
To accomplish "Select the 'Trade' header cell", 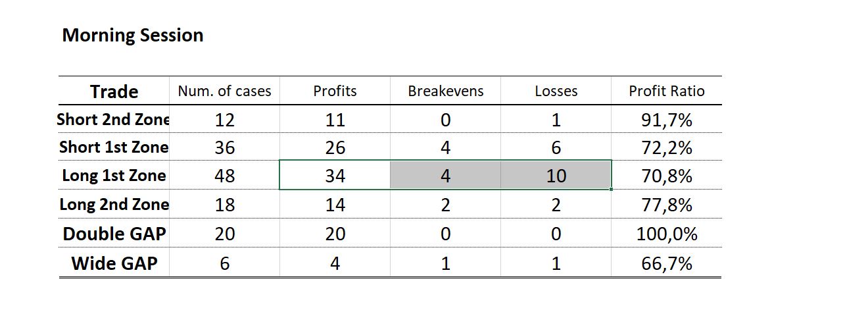I will pyautogui.click(x=114, y=91).
